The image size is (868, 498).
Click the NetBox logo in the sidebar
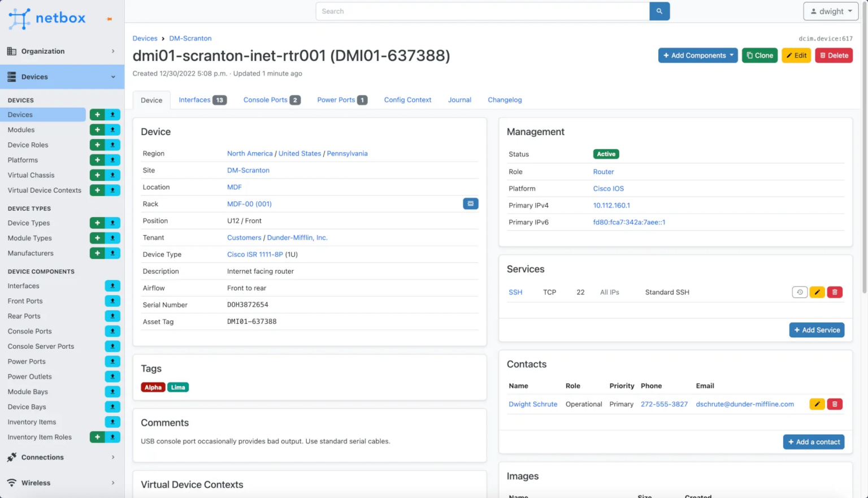(47, 18)
